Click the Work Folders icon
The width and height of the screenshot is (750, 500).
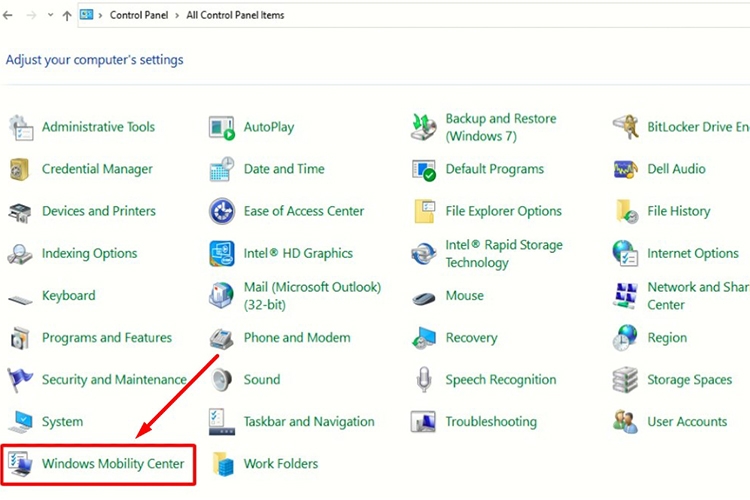[x=223, y=464]
